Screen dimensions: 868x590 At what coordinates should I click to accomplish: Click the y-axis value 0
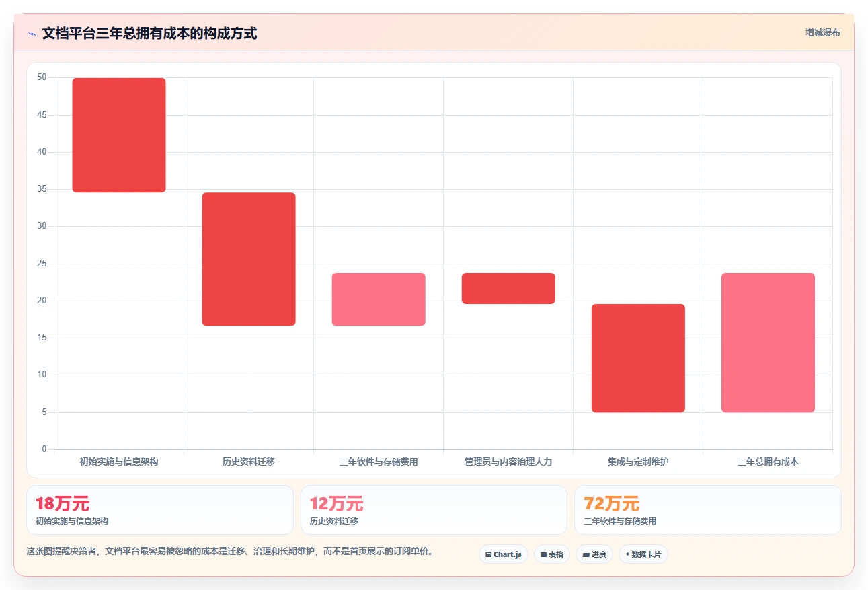point(44,449)
